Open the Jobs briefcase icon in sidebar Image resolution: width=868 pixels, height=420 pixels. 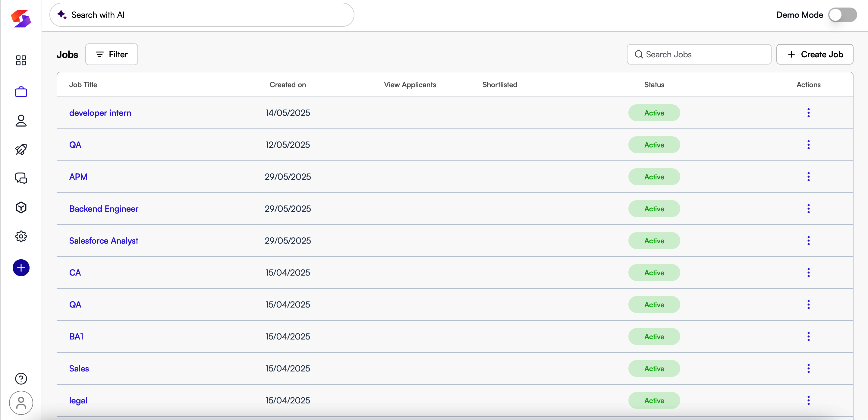pos(21,92)
